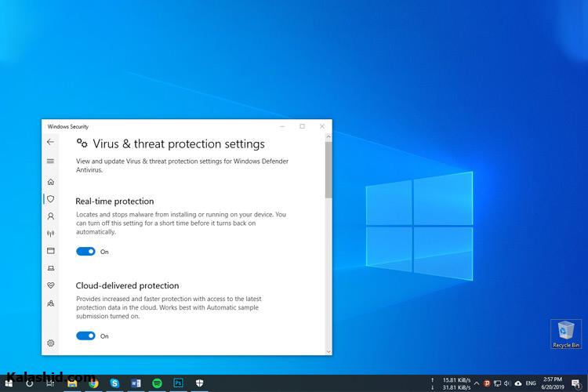Open Device security laptop icon
The height and width of the screenshot is (392, 588).
point(51,268)
